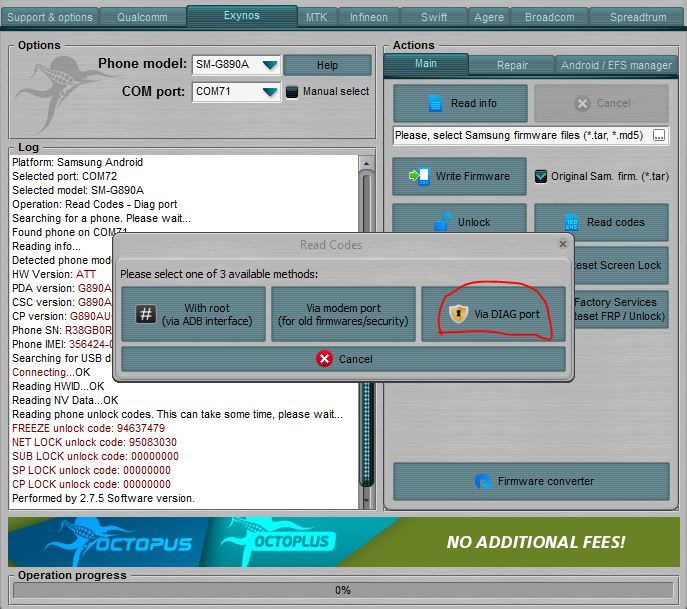
Task: Click the Octoplus logo banner
Action: tap(280, 542)
